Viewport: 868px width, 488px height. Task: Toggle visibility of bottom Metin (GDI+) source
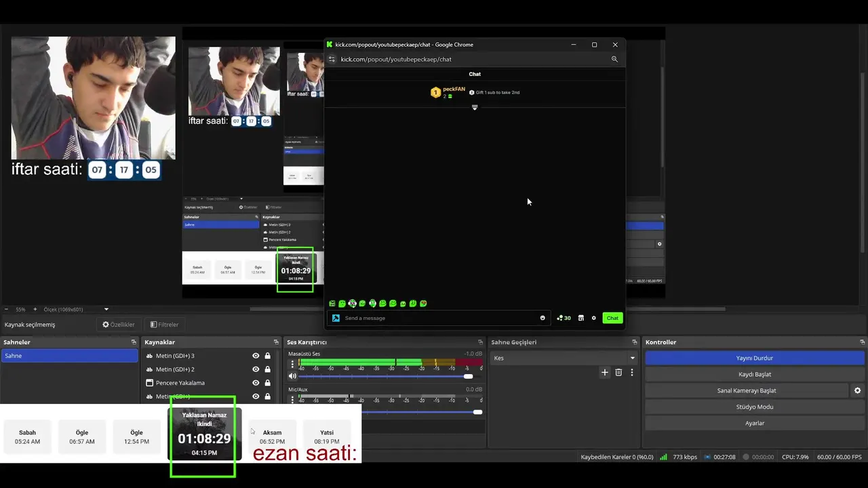pos(256,396)
